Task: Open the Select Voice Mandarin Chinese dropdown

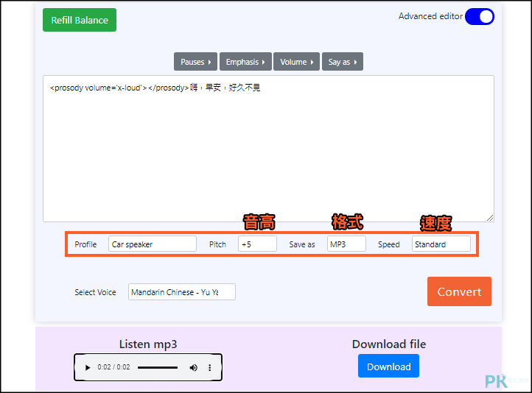Action: pyautogui.click(x=182, y=291)
